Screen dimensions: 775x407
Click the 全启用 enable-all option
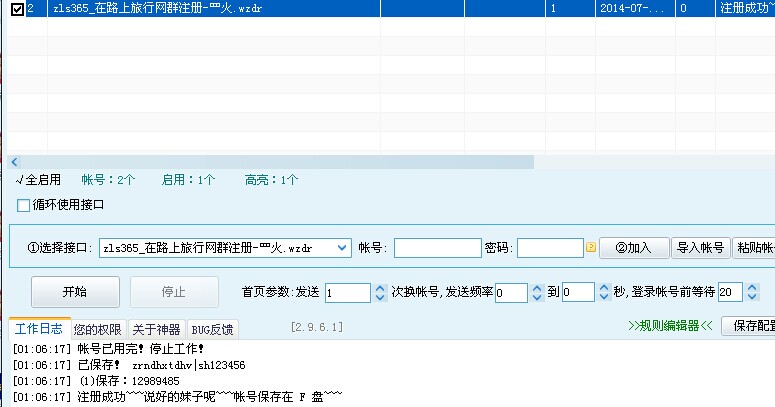click(39, 180)
